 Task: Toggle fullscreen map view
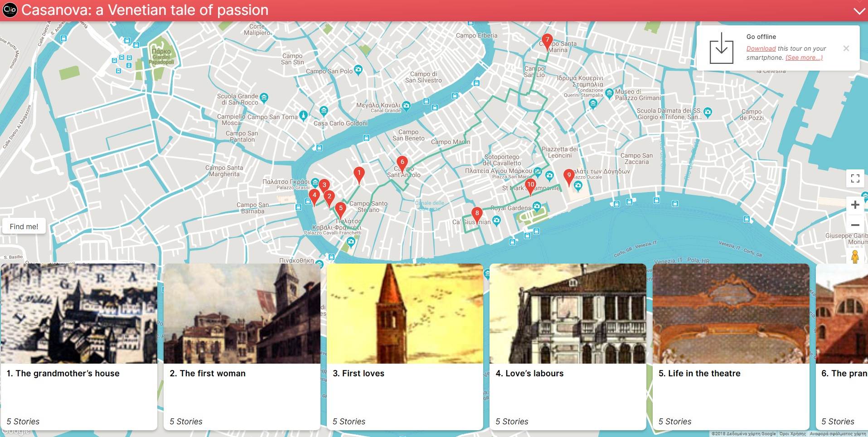click(x=855, y=178)
